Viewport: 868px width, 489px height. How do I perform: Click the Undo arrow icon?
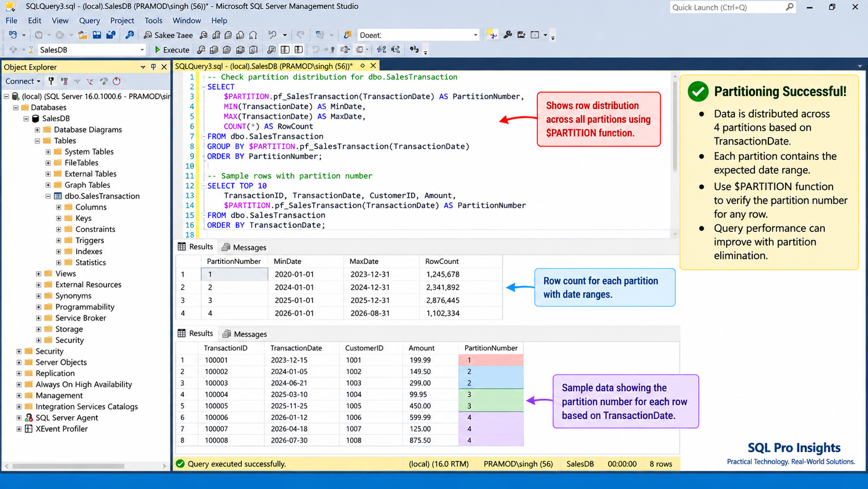pyautogui.click(x=272, y=35)
